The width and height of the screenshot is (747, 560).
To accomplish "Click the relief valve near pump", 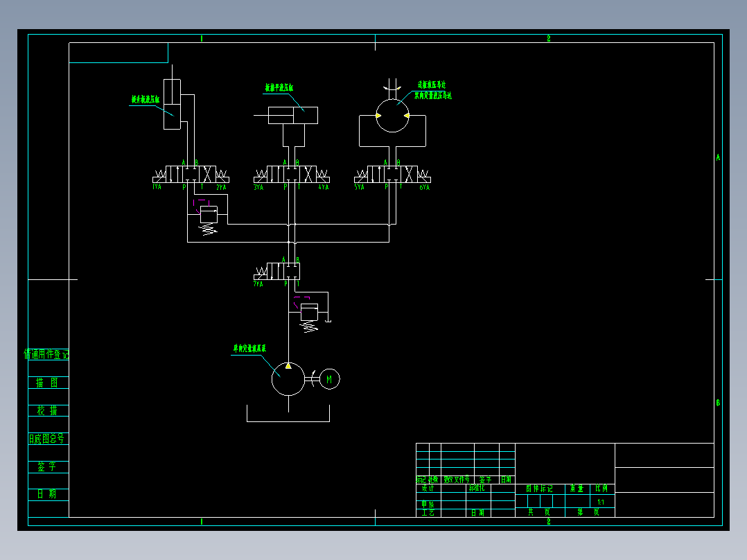I will click(309, 313).
